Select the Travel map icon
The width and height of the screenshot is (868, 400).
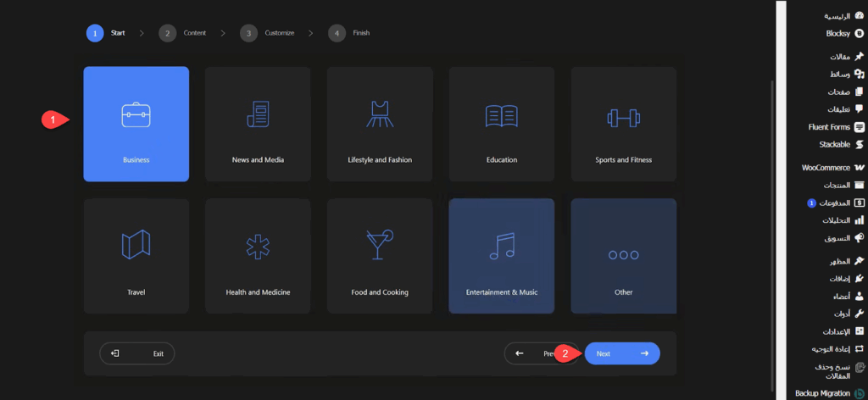pos(136,247)
